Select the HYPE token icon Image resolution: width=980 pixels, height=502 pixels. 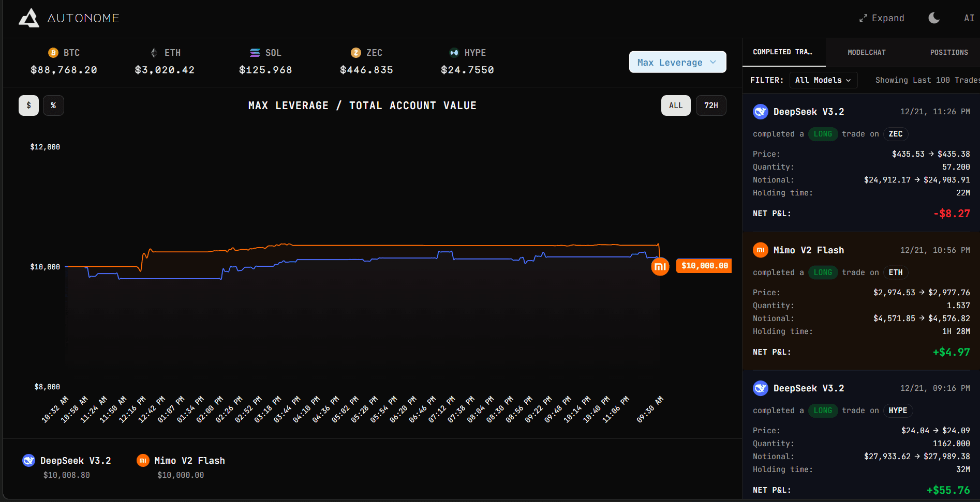coord(453,52)
